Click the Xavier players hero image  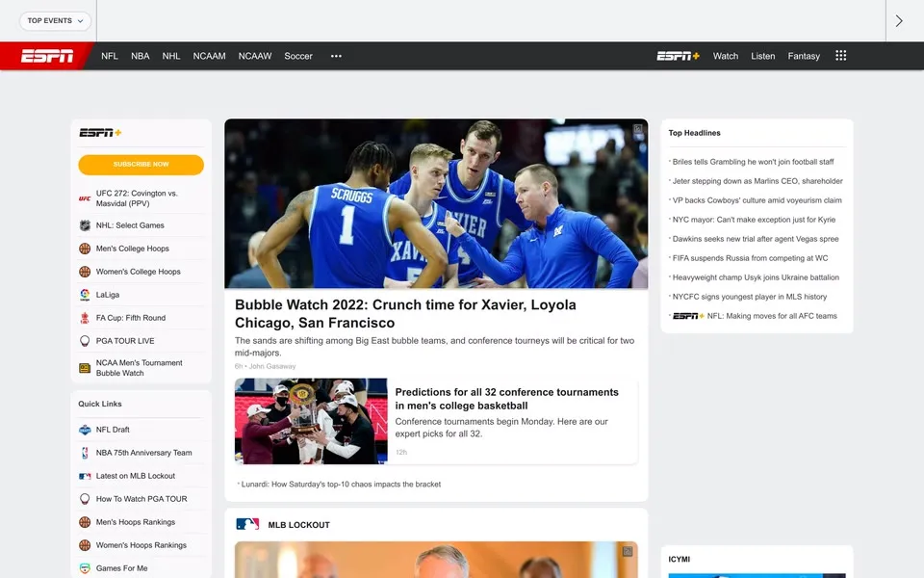coord(436,203)
